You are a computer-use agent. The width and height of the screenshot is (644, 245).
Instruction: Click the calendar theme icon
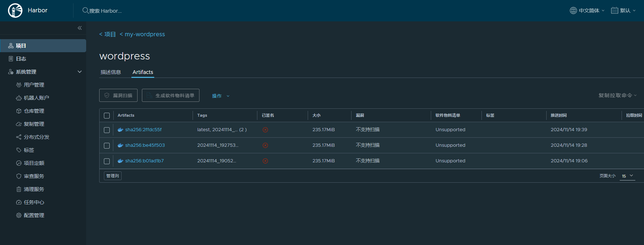coord(614,11)
